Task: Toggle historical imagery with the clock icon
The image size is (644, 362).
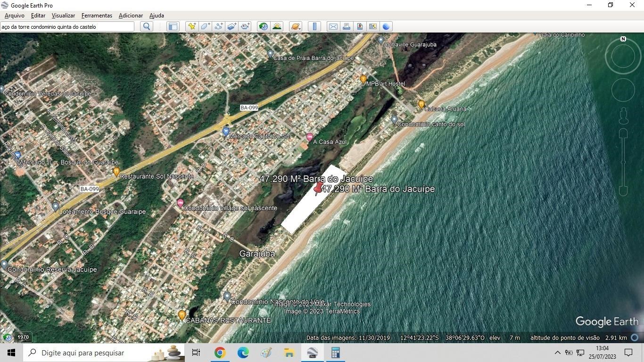Action: (263, 26)
